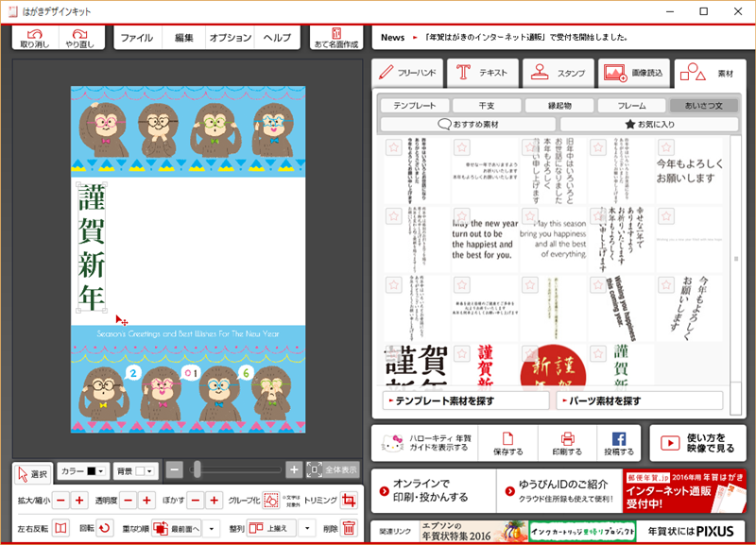This screenshot has height=545, width=756.
Task: Click the 回転 rotate icon
Action: click(106, 528)
